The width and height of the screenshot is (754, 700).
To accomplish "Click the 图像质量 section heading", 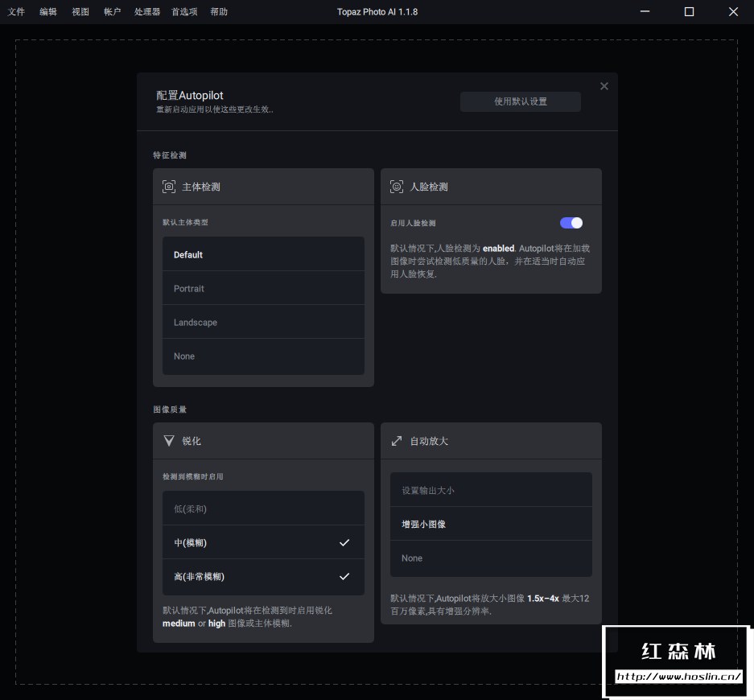I will pyautogui.click(x=170, y=409).
